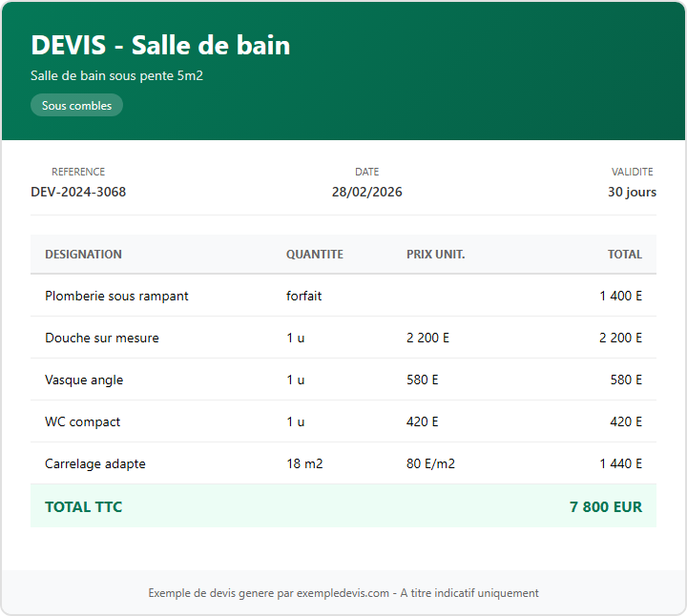Click the '18 m2' quantity cell
687x616 pixels.
pyautogui.click(x=304, y=463)
